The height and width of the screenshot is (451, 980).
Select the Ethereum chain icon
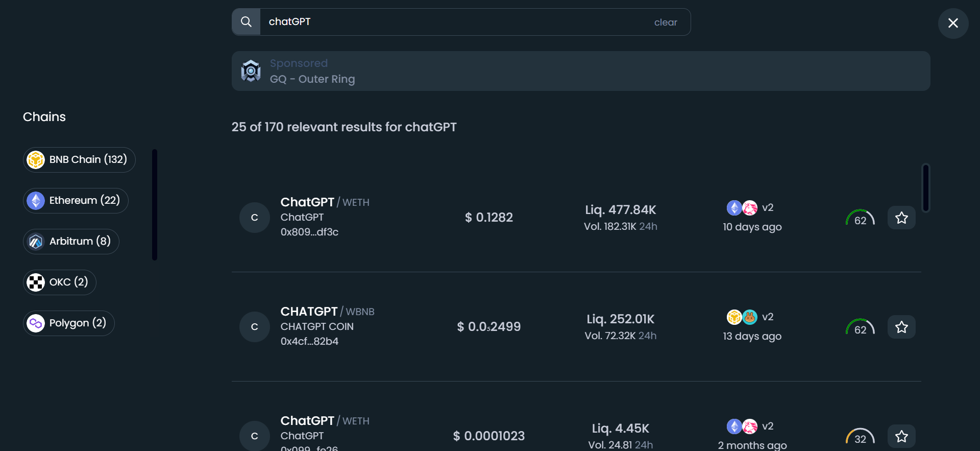pyautogui.click(x=36, y=200)
